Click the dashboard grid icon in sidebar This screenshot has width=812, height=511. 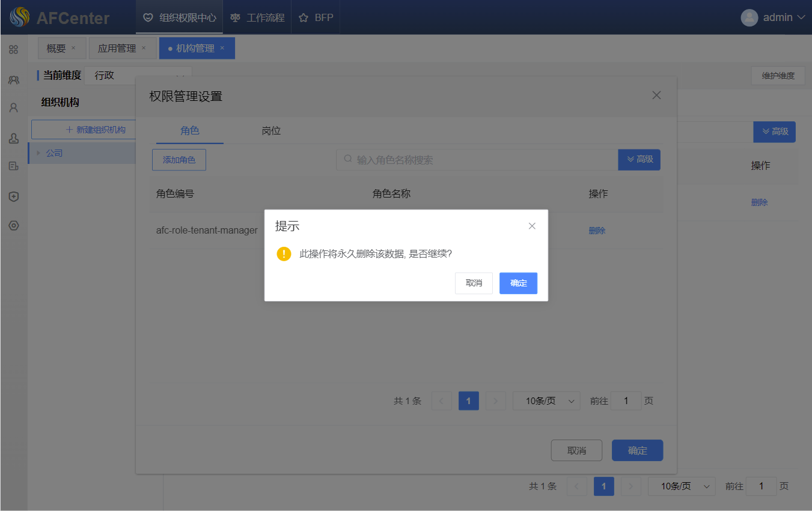13,50
